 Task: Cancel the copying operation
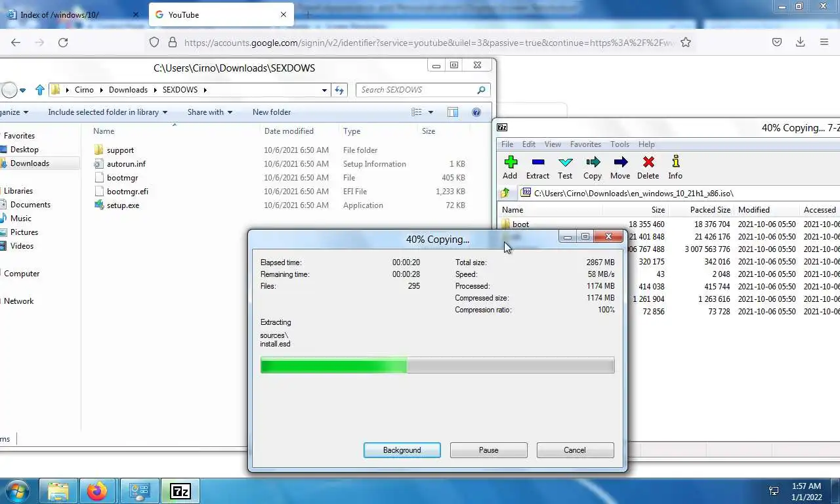click(575, 450)
